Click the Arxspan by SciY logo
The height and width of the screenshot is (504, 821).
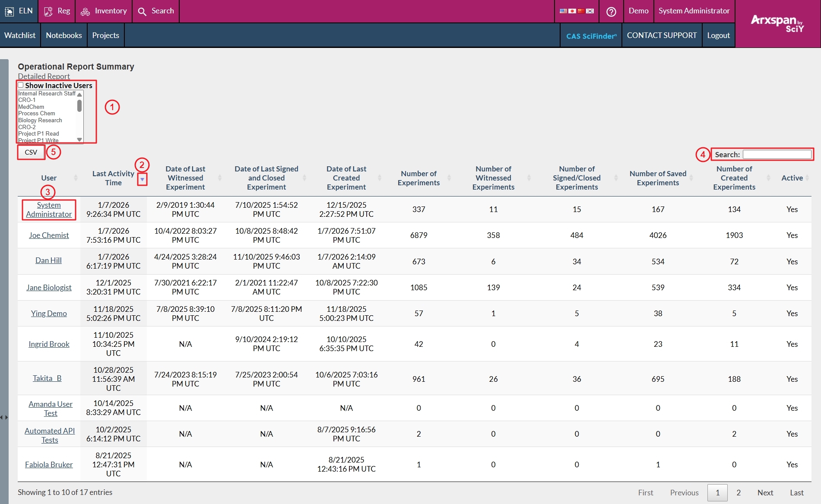click(777, 23)
